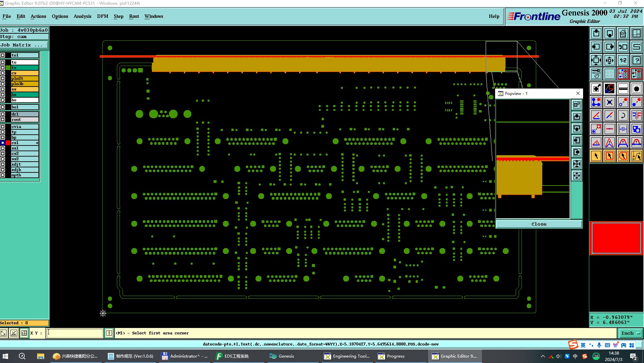
Task: Toggle the checkbox for layer ss2
Action: 3,159
